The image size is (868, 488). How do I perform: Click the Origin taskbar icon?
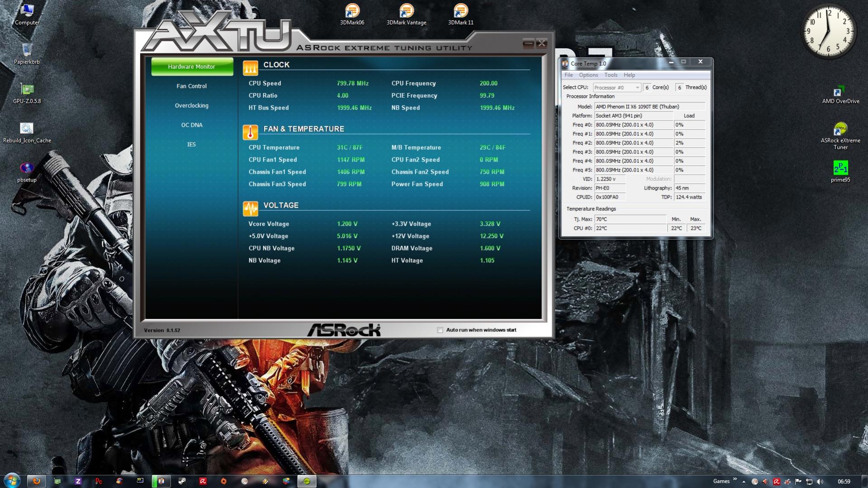tap(223, 481)
